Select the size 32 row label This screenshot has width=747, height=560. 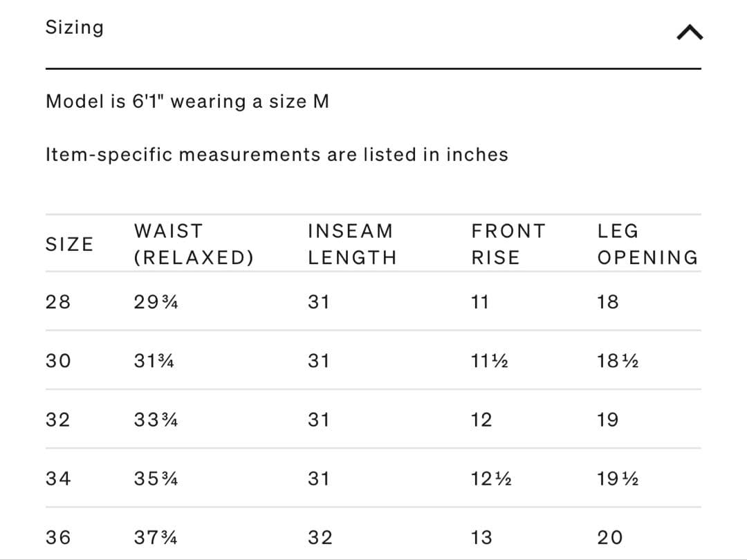[x=58, y=420]
